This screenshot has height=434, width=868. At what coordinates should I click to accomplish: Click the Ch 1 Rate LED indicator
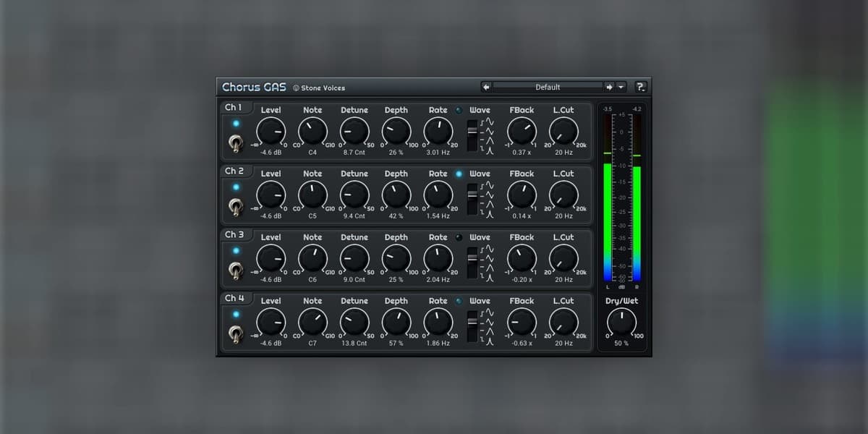[x=458, y=111]
